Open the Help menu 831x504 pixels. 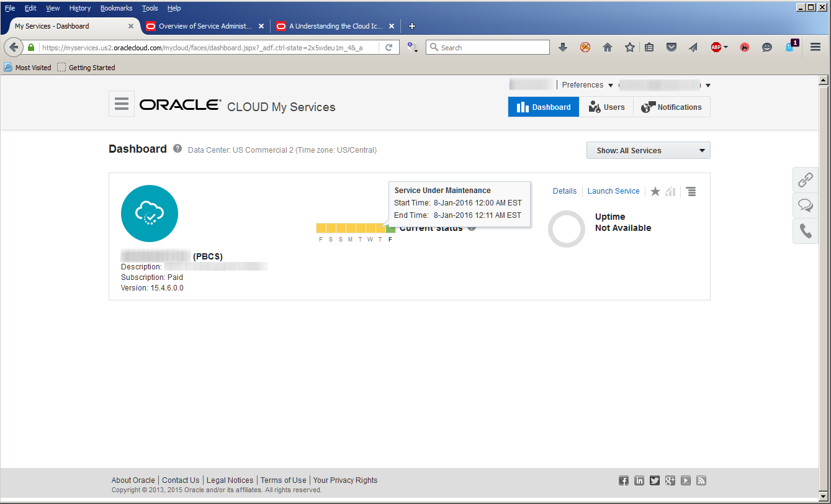pos(174,8)
